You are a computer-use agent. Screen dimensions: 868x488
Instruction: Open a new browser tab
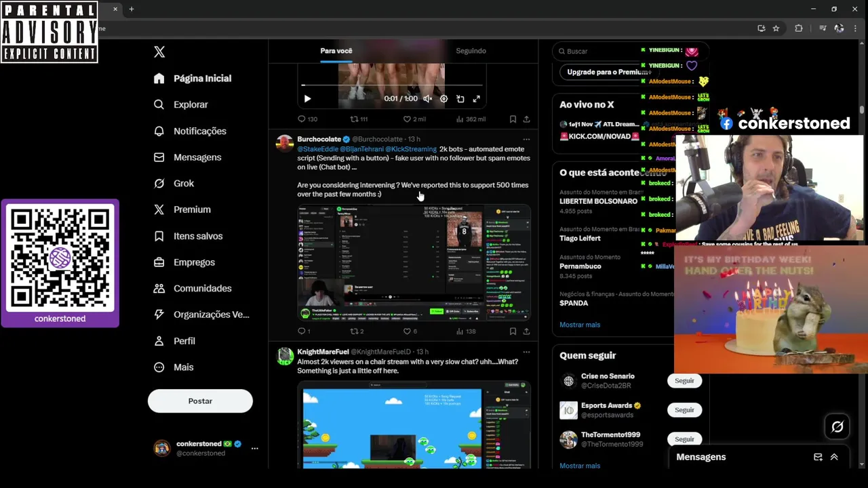[132, 9]
